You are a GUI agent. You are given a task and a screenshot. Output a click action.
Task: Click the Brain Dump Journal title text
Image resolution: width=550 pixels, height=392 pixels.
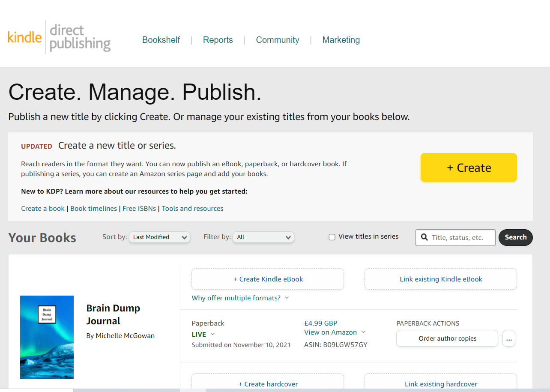(113, 314)
